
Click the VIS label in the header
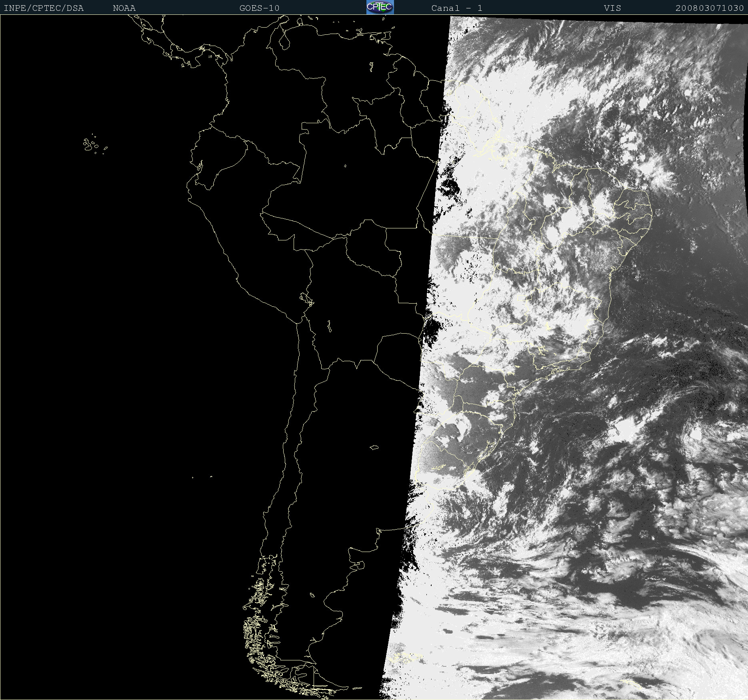[612, 8]
